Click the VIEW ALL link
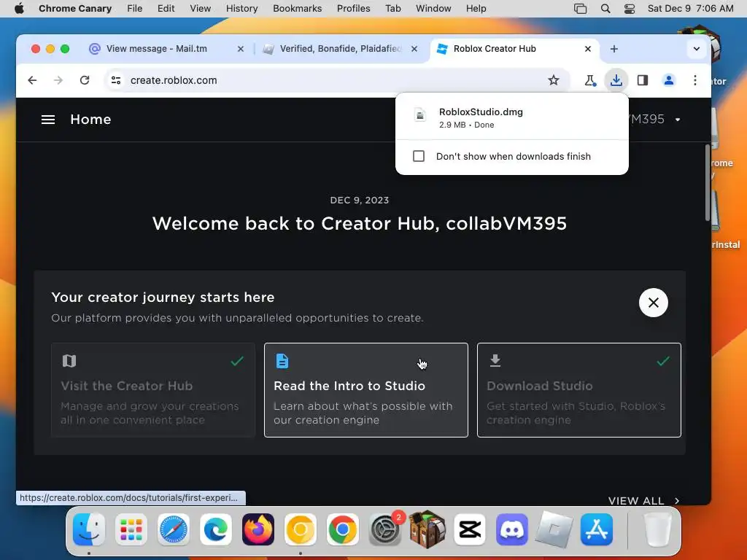Image resolution: width=747 pixels, height=560 pixels. 643,500
